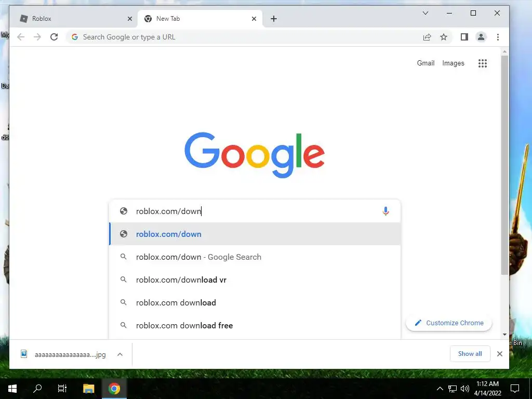Click the scrollbar down arrow

pos(504,335)
